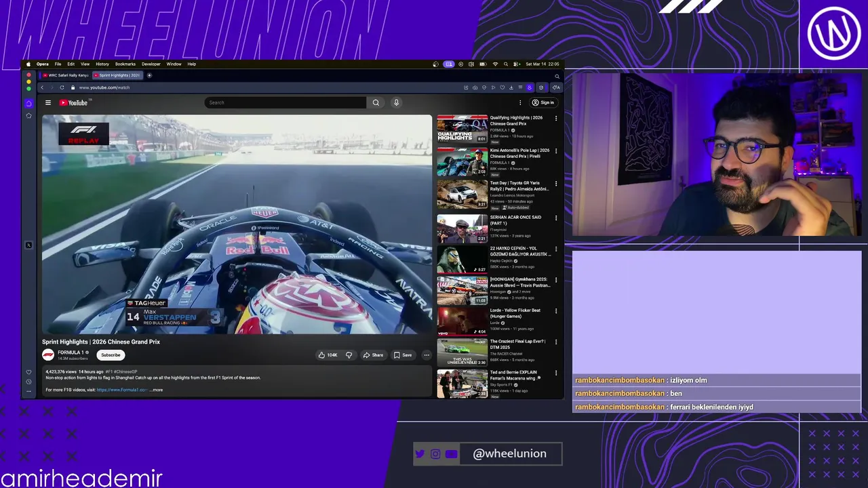Open macOS Spotlight search in menu bar

[x=506, y=64]
